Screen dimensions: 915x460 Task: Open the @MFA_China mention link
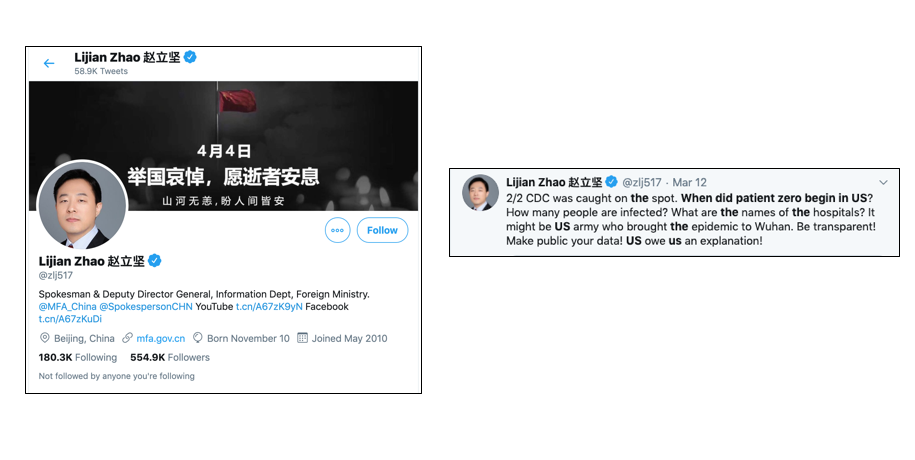tap(67, 306)
